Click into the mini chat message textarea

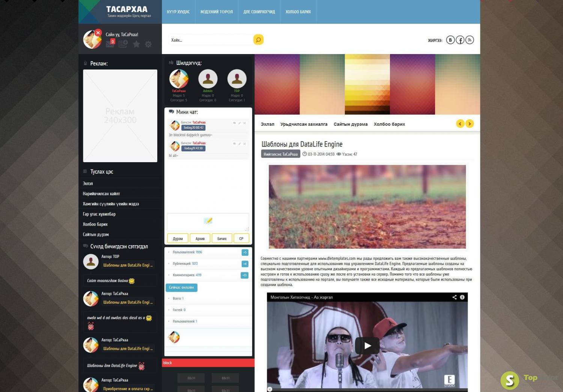(208, 222)
